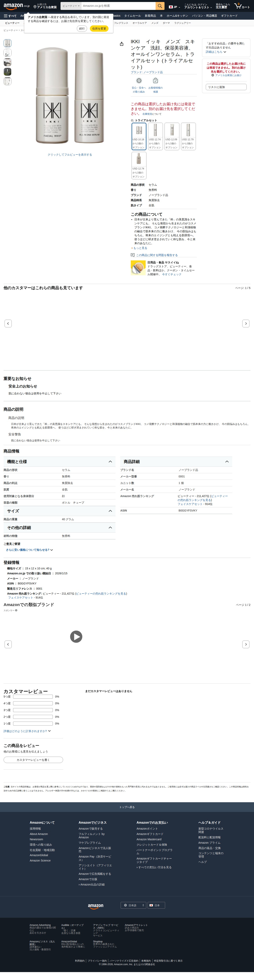Click the share icon beside product image
Screen dimensions: 254x980
(x=121, y=44)
